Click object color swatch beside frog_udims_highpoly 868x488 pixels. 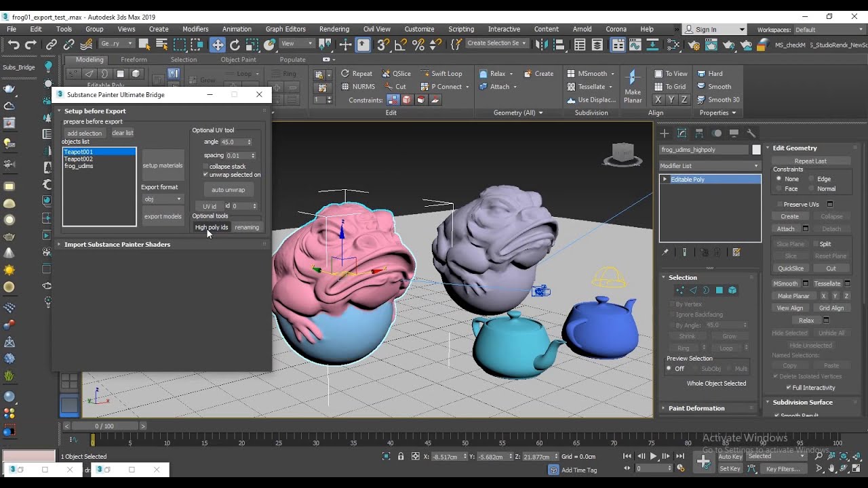[x=756, y=149]
